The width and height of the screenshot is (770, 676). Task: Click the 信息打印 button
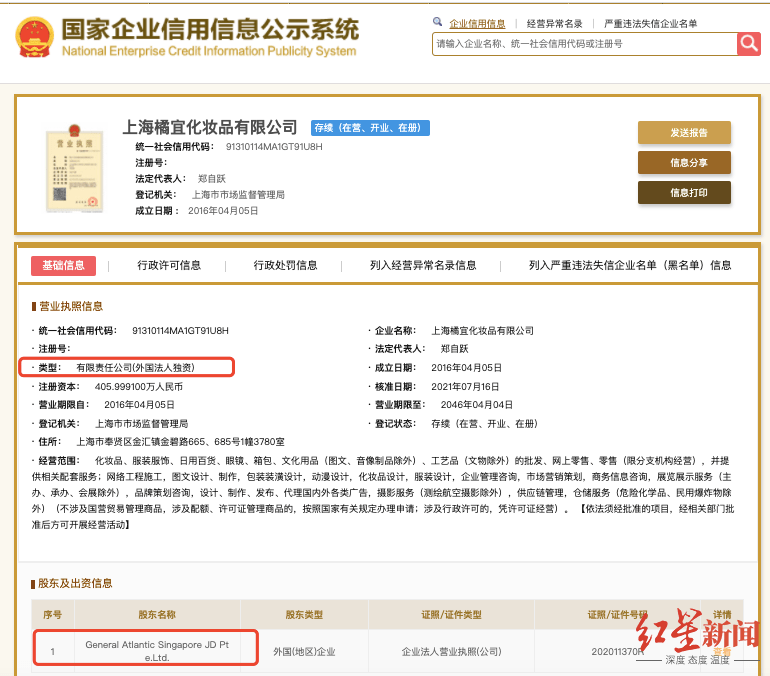pos(684,192)
